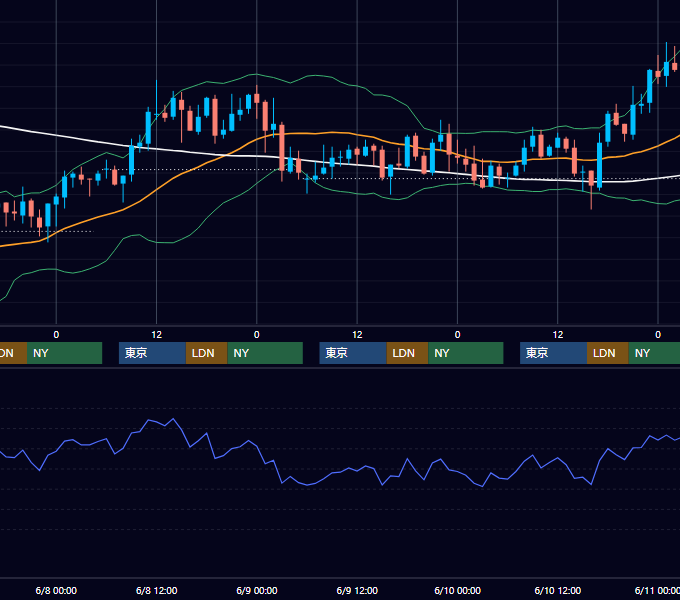The height and width of the screenshot is (600, 680).
Task: Select the LDN session block on 6/9
Action: [407, 353]
